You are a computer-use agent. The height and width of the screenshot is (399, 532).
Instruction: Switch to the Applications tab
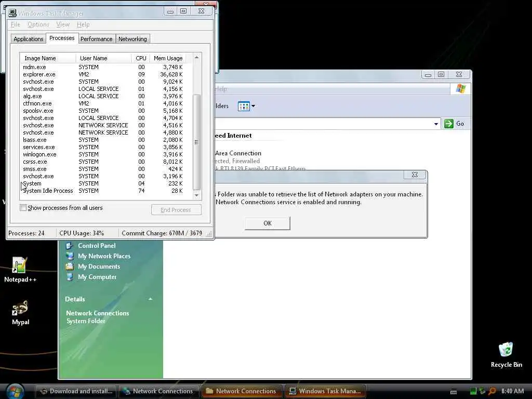(x=28, y=39)
